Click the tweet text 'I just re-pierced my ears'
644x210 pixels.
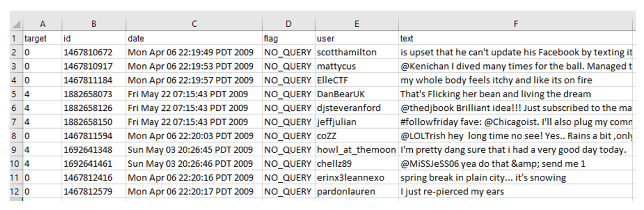(452, 191)
